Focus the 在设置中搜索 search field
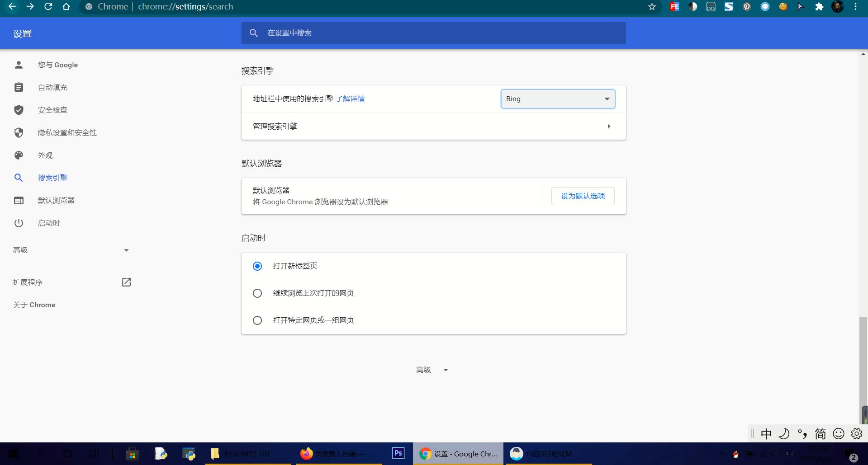 433,33
